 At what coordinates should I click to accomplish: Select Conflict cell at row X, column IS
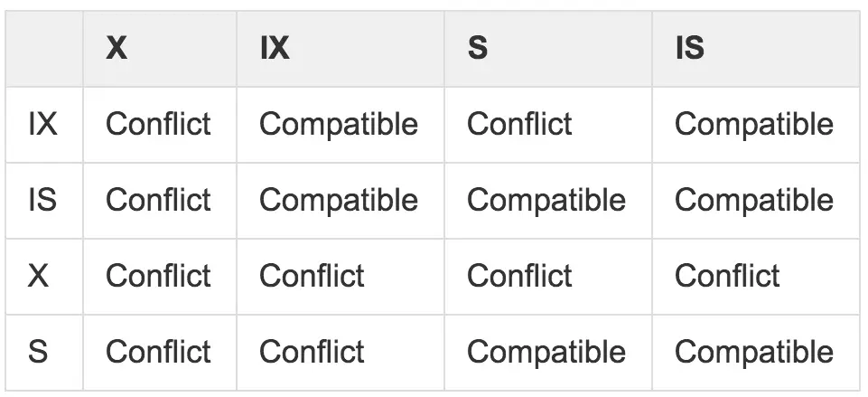tap(727, 276)
